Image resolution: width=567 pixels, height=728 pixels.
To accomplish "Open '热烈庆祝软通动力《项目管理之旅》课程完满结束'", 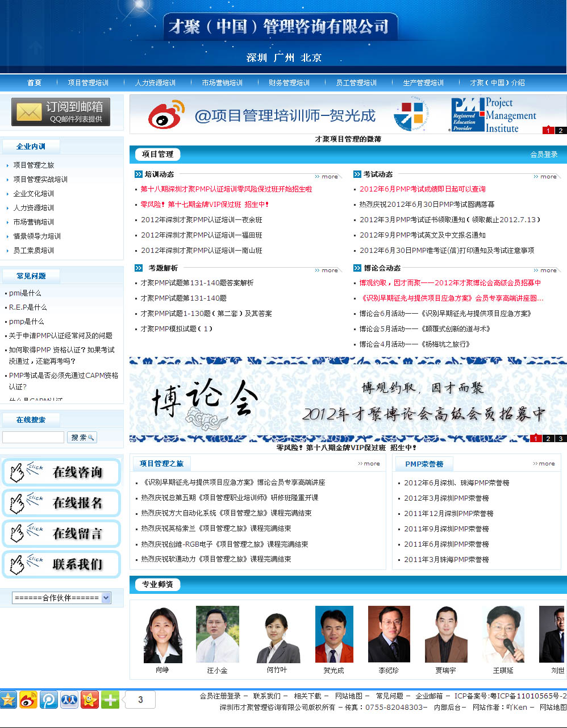I will [x=216, y=559].
